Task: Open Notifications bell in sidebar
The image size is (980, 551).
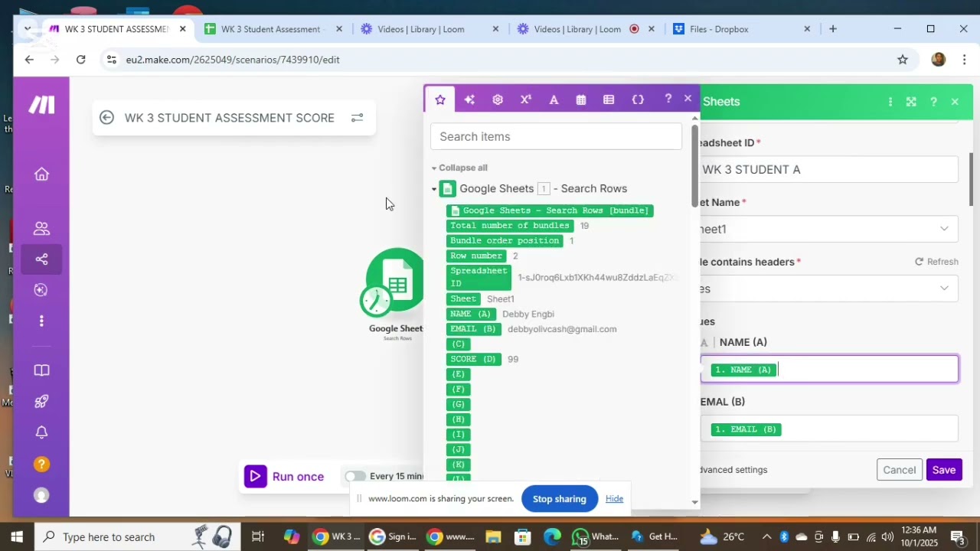Action: pos(41,432)
